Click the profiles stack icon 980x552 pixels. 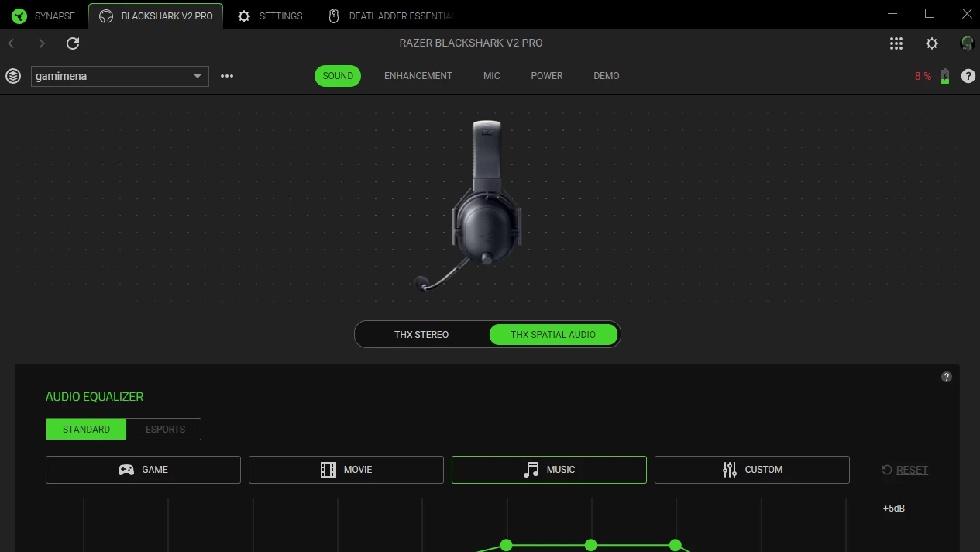pyautogui.click(x=13, y=76)
